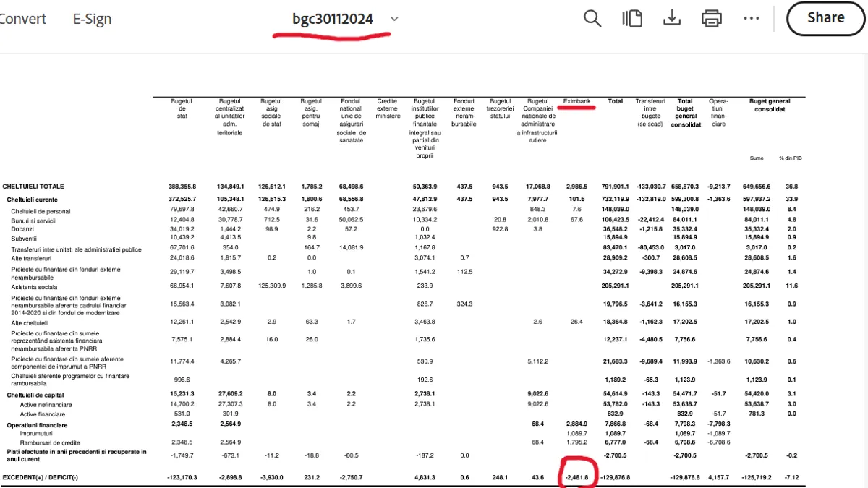
Task: Open the E-Sign menu
Action: click(x=92, y=19)
